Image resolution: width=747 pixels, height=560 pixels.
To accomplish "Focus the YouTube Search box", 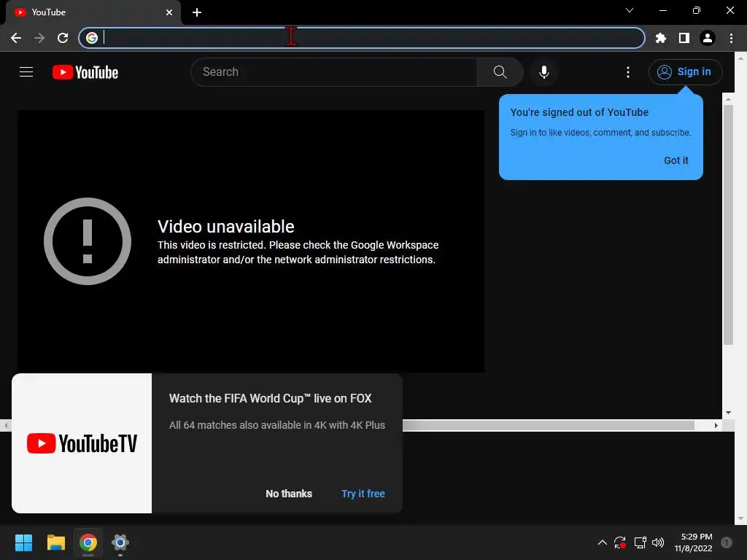I will pyautogui.click(x=334, y=72).
